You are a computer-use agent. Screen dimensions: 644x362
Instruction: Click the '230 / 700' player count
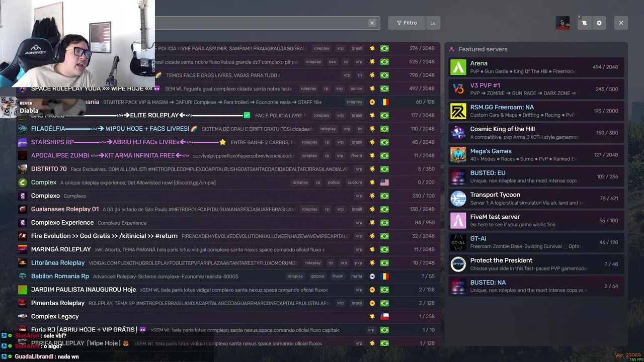tap(424, 196)
